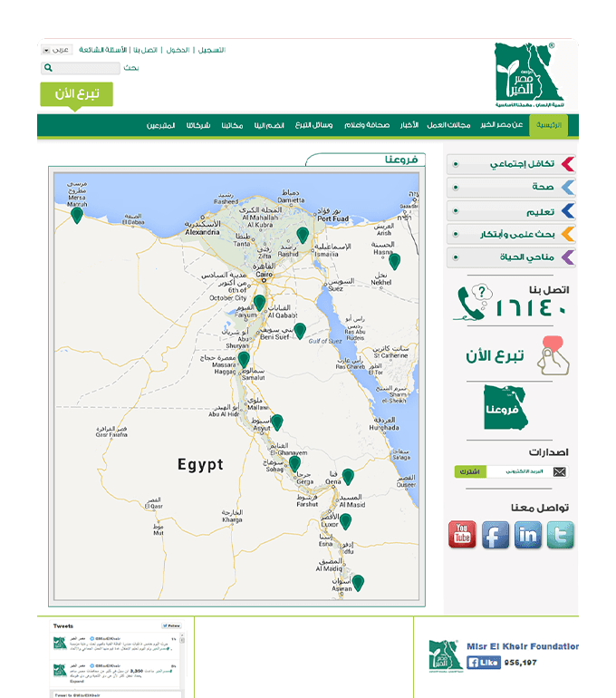Click the green تبرع الأن button in header
The height and width of the screenshot is (698, 616).
76,94
